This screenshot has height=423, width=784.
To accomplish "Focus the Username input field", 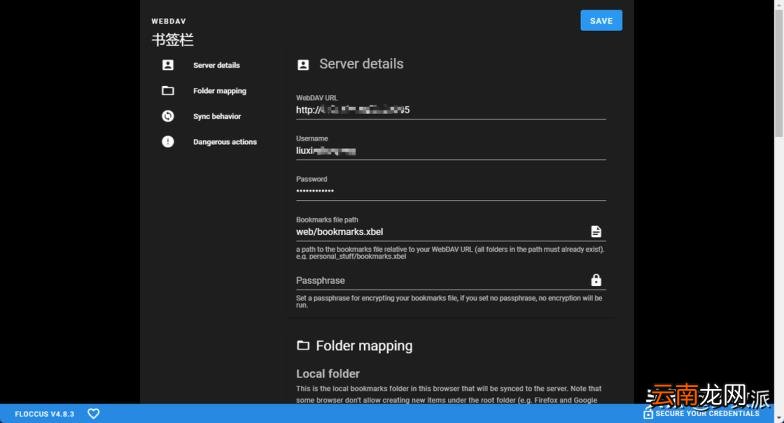I will click(450, 150).
